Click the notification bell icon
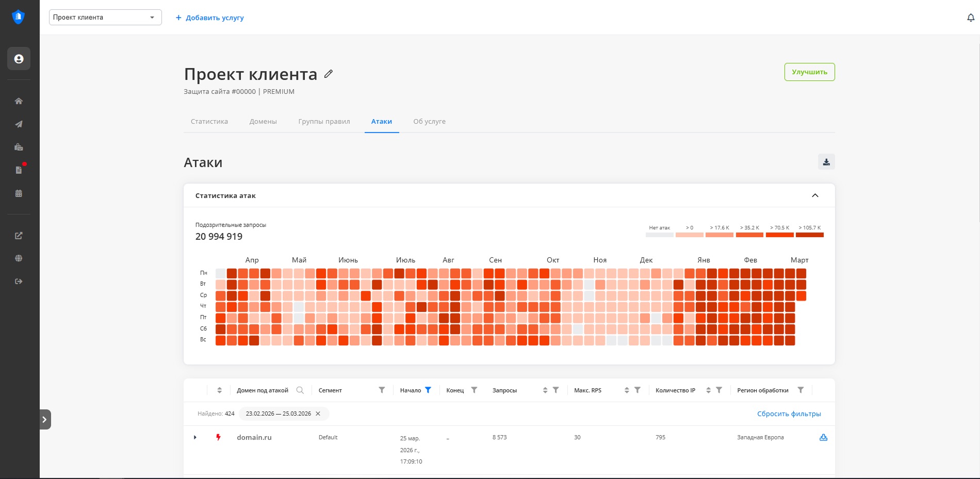The image size is (980, 479). pyautogui.click(x=970, y=18)
